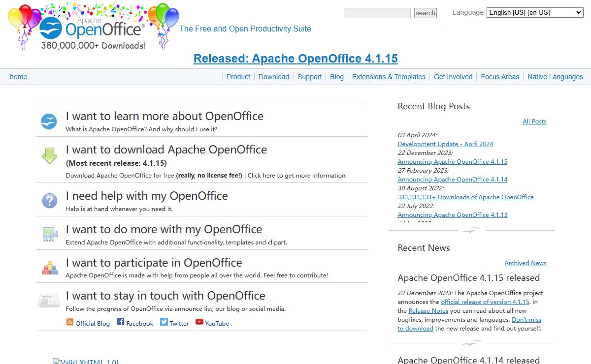The width and height of the screenshot is (591, 364).
Task: Open Released: Apache OpenOffice 4.1.15 headline
Action: point(295,59)
